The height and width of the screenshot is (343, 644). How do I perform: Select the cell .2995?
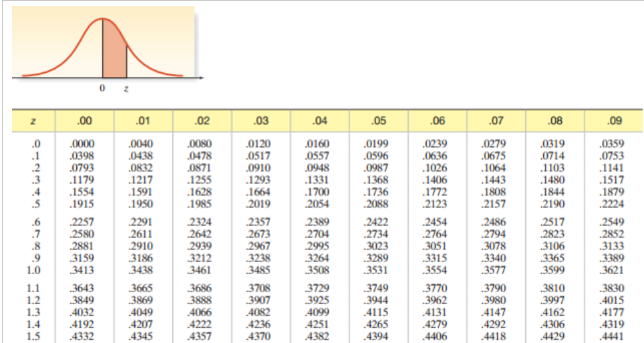click(x=317, y=246)
